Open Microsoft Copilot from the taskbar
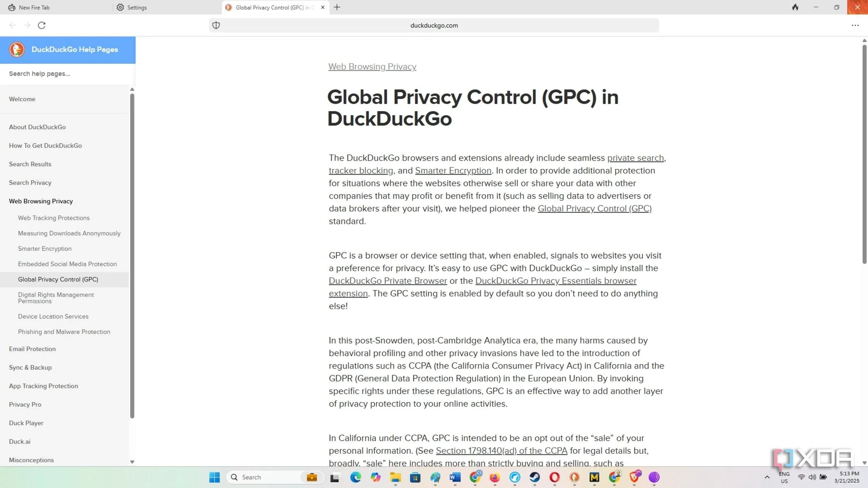Image resolution: width=868 pixels, height=488 pixels. (x=375, y=477)
